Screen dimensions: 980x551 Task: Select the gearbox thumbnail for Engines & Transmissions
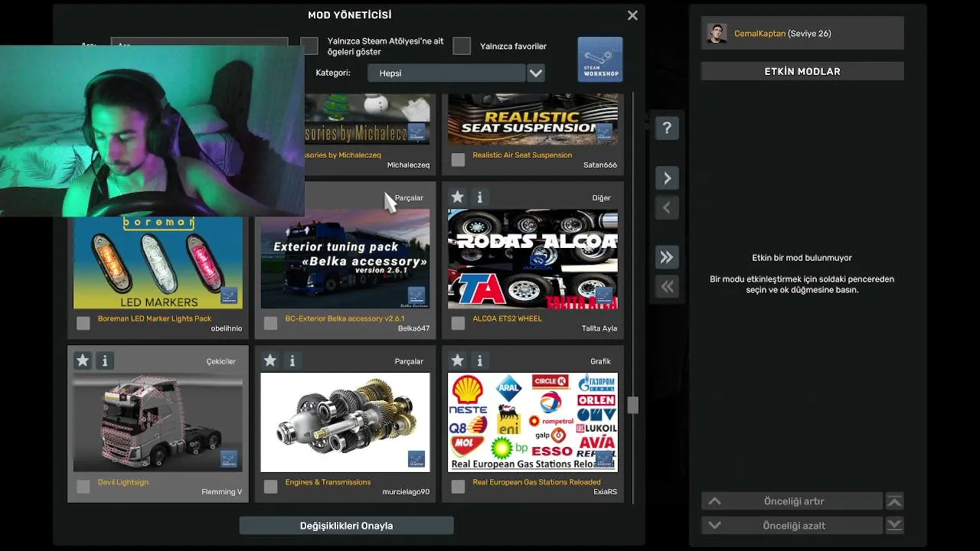coord(345,422)
